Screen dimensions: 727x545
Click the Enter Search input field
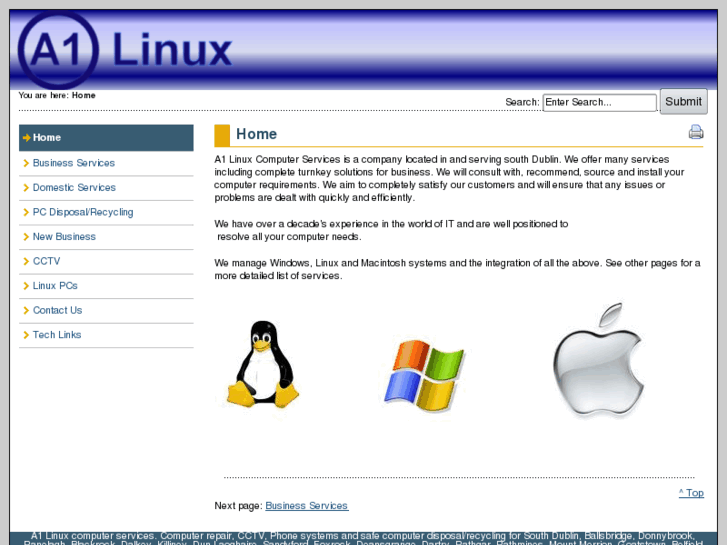coord(599,103)
